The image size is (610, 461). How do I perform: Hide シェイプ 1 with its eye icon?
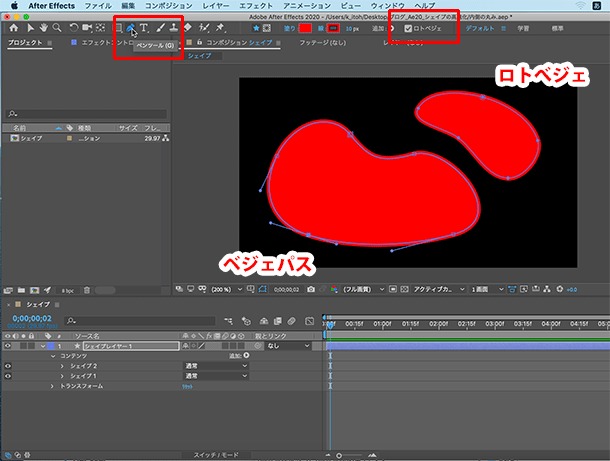pos(7,376)
